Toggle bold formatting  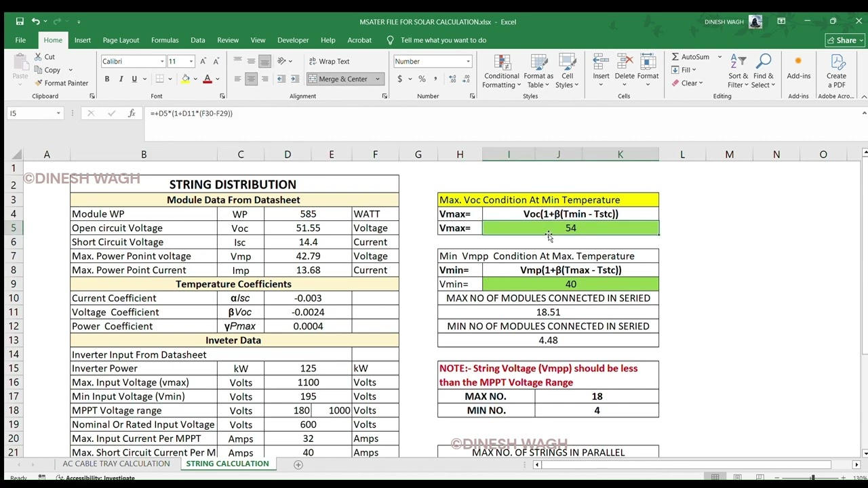click(106, 79)
